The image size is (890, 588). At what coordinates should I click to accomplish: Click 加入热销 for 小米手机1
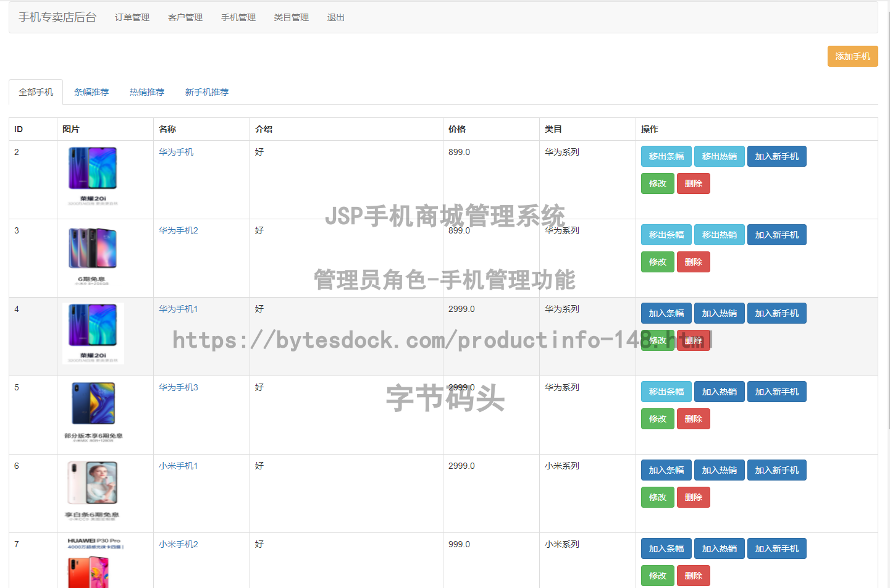click(720, 470)
